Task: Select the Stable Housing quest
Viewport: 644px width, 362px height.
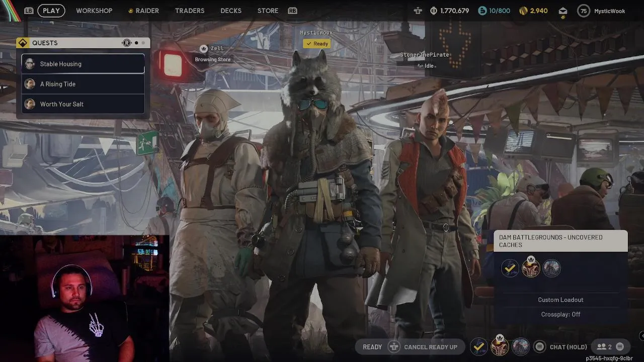Action: (83, 64)
